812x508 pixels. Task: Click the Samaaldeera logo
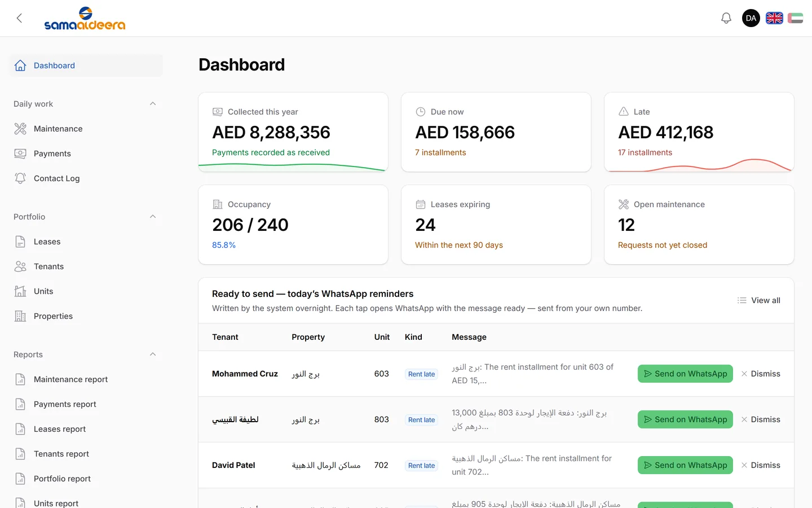[85, 18]
